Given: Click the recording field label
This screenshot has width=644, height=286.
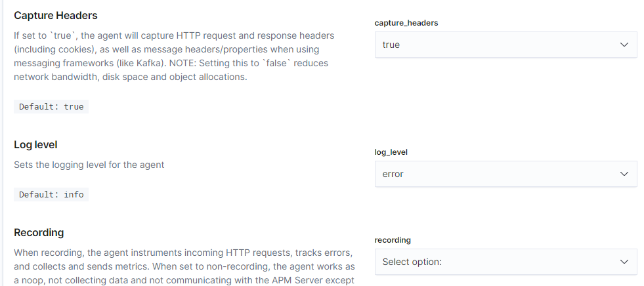Looking at the screenshot, I should 393,240.
